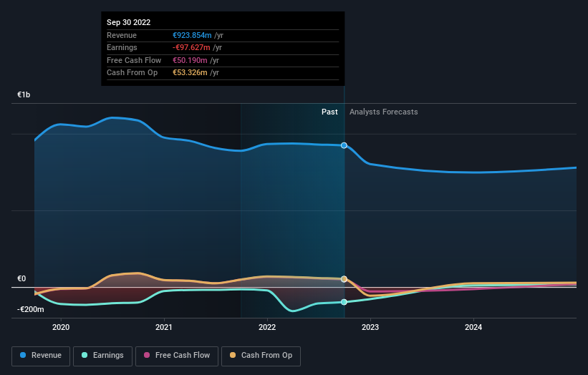Click the Revenue row label in tooltip
Viewport: 588px width, 375px height.
(122, 35)
